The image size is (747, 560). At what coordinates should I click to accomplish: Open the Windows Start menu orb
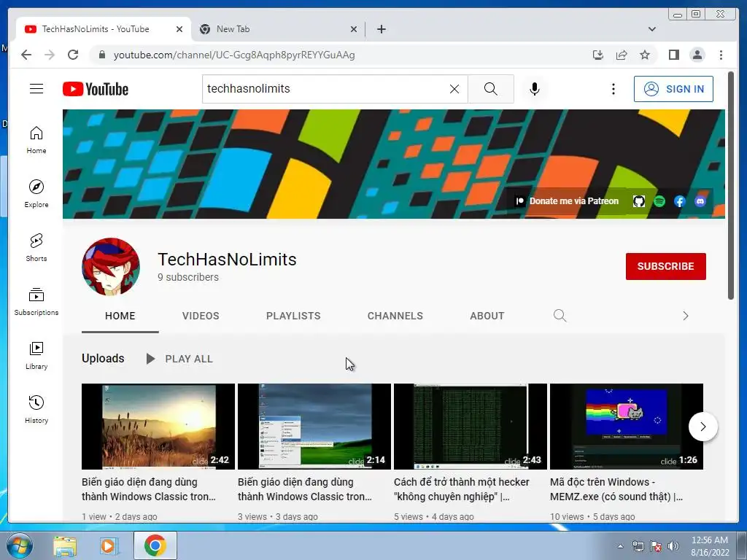(19, 545)
